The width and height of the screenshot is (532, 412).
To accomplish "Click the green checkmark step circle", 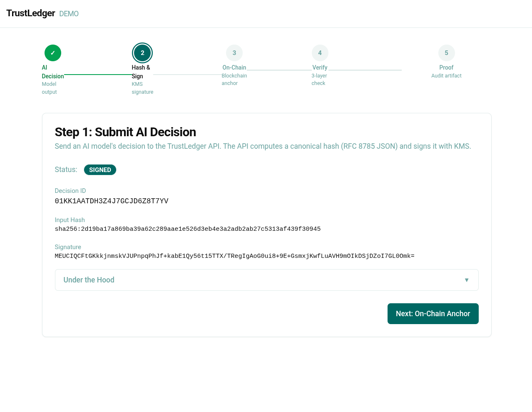I will pyautogui.click(x=53, y=53).
